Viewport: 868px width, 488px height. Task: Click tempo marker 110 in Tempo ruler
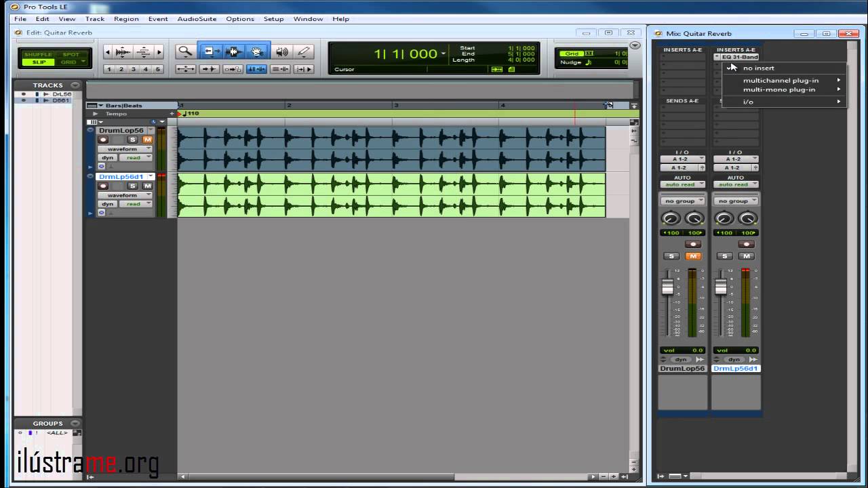pos(191,114)
